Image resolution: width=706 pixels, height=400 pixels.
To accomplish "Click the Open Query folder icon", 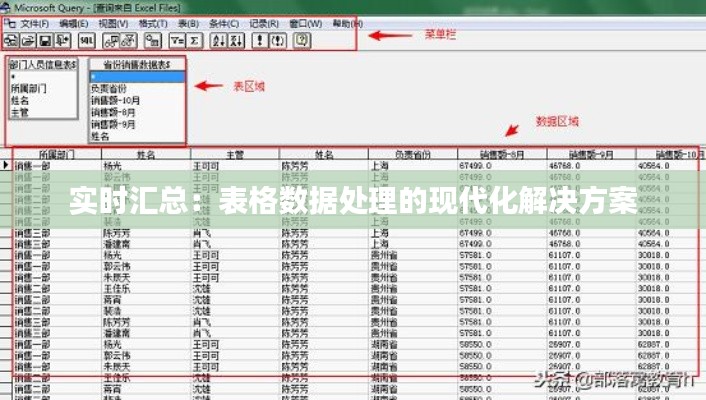I will [28, 41].
